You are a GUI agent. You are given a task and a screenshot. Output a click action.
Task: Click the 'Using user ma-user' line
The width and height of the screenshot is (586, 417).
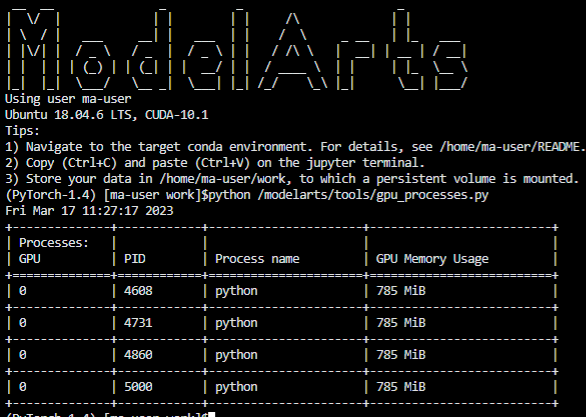coord(68,99)
